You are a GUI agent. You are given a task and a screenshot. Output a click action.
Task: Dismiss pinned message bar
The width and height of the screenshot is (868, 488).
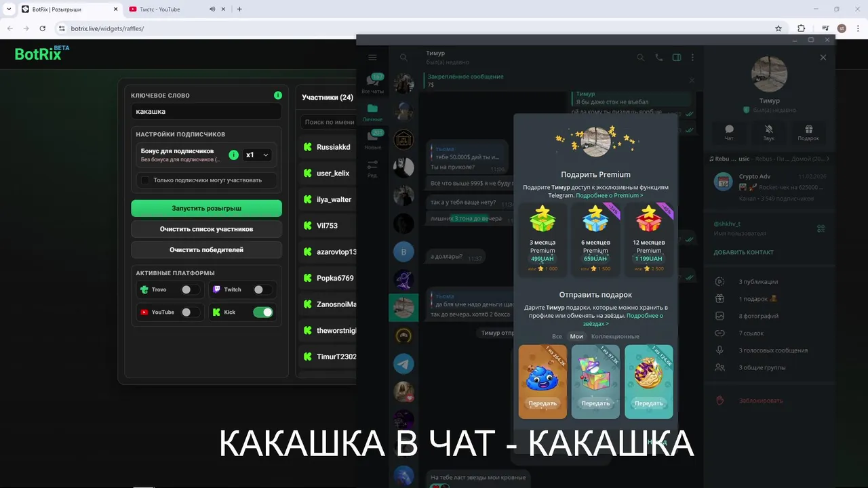click(x=692, y=80)
